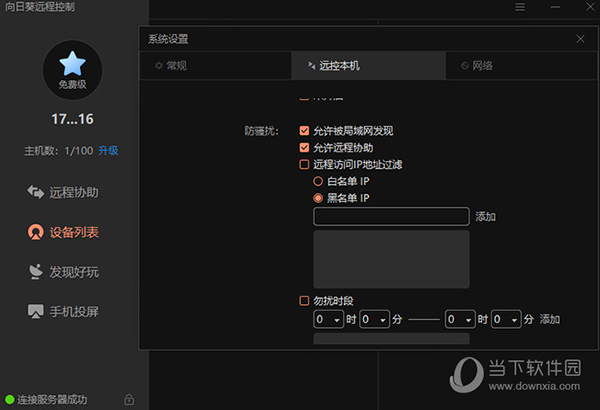Toggle 允许被局域网发现 checkbox
This screenshot has width=600, height=410.
point(304,131)
